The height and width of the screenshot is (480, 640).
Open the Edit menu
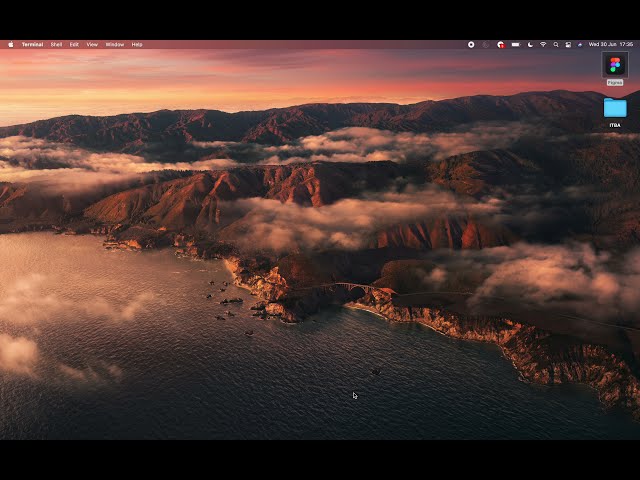74,44
